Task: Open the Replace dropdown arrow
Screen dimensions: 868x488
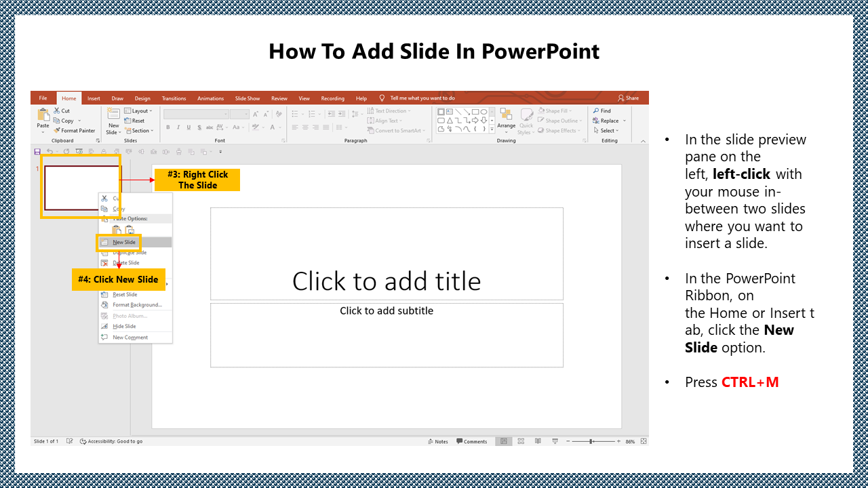Action: pyautogui.click(x=624, y=121)
